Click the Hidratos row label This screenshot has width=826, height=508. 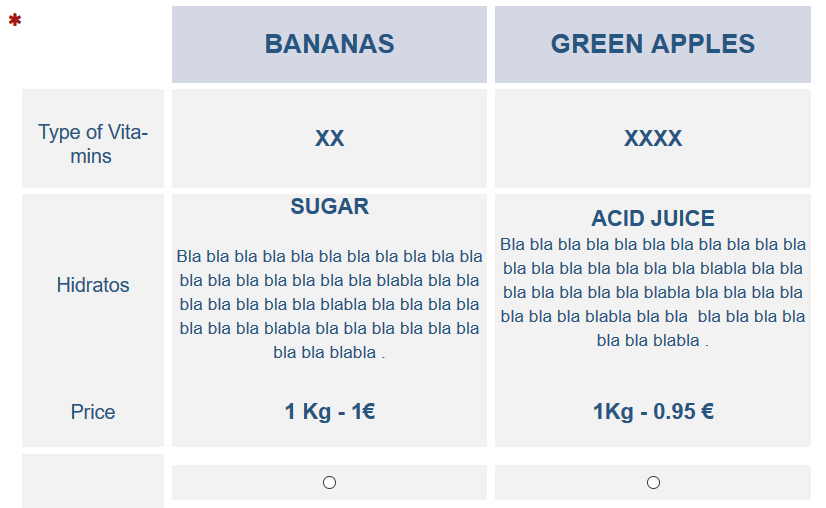tap(92, 285)
